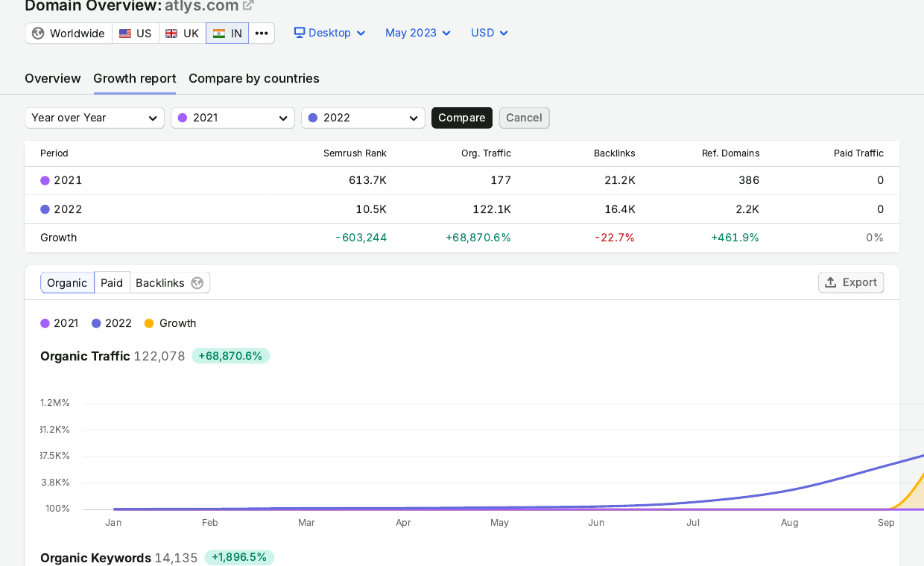This screenshot has width=924, height=566.
Task: Click the Ref. Domains column header
Action: pyautogui.click(x=730, y=153)
